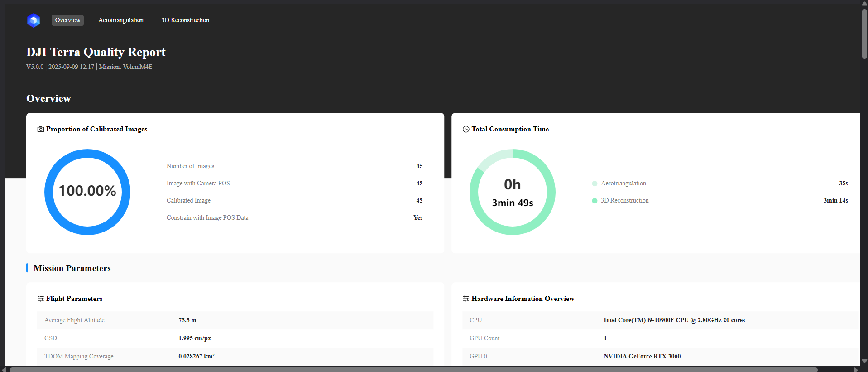Open the 3D Reconstruction tab

185,20
